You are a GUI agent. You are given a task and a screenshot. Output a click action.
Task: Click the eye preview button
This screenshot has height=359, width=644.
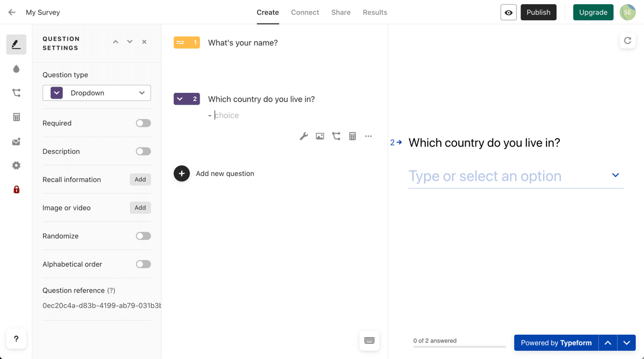click(508, 12)
